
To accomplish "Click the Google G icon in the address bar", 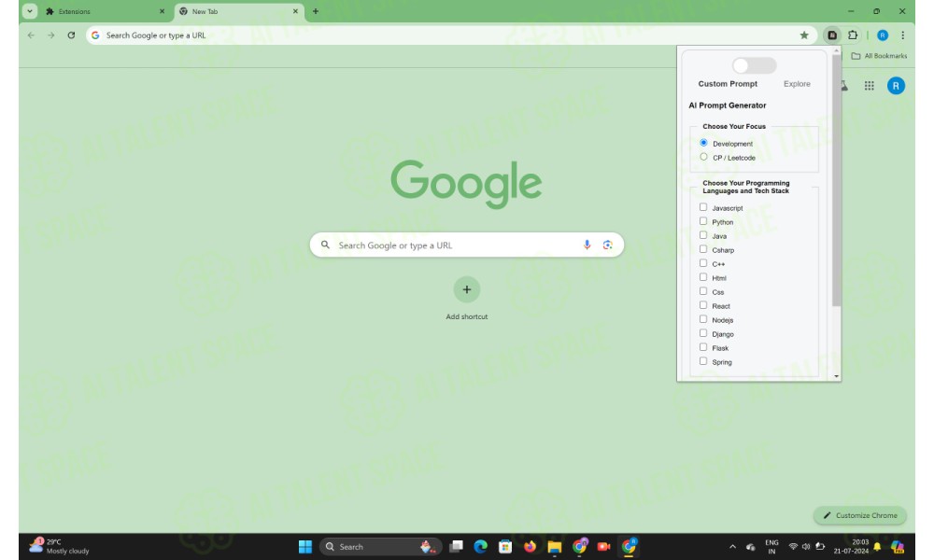I will [x=95, y=35].
